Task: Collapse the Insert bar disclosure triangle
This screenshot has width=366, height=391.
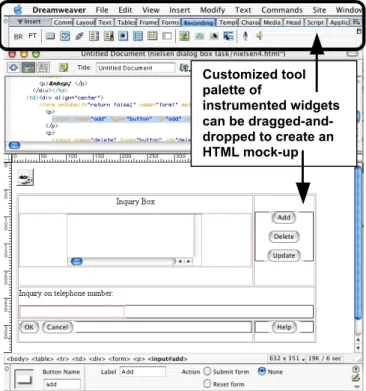Action: coord(20,22)
